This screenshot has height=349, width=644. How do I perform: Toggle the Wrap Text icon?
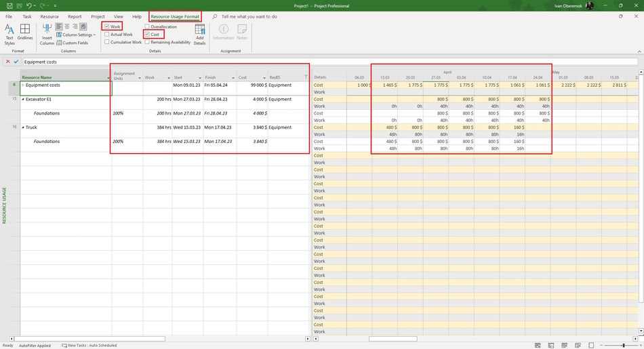pos(83,26)
